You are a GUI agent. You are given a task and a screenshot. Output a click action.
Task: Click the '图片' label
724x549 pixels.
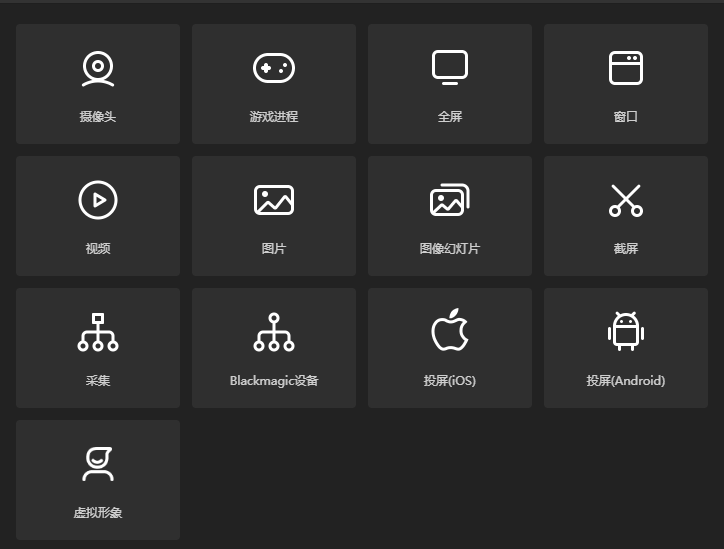[x=274, y=249]
